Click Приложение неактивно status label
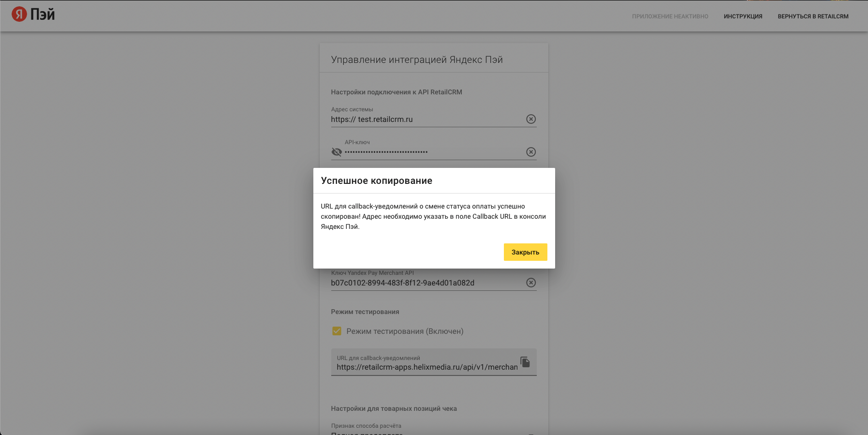This screenshot has height=435, width=868. pyautogui.click(x=670, y=16)
